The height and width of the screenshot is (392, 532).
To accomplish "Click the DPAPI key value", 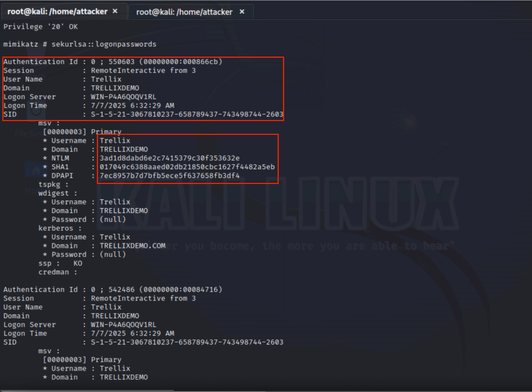I will pos(169,176).
